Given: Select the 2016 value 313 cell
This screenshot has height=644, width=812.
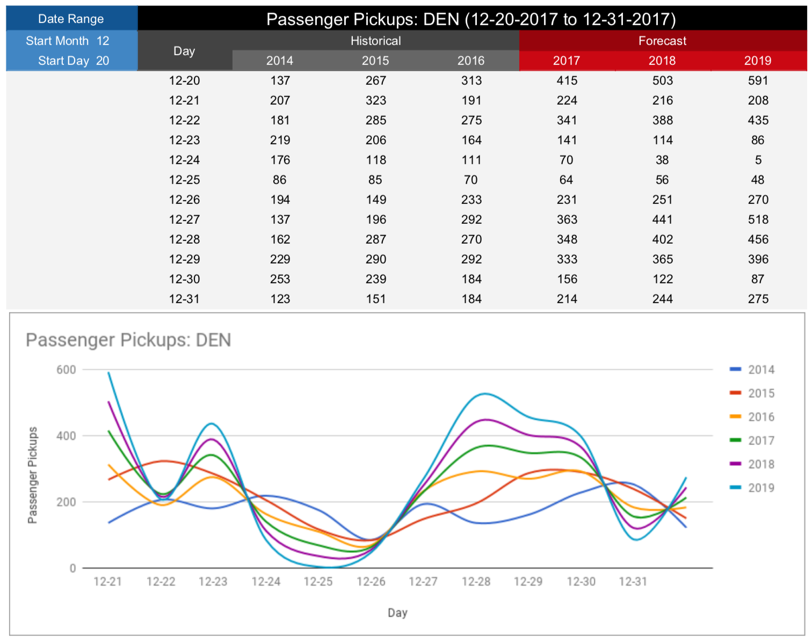Looking at the screenshot, I should pyautogui.click(x=472, y=80).
